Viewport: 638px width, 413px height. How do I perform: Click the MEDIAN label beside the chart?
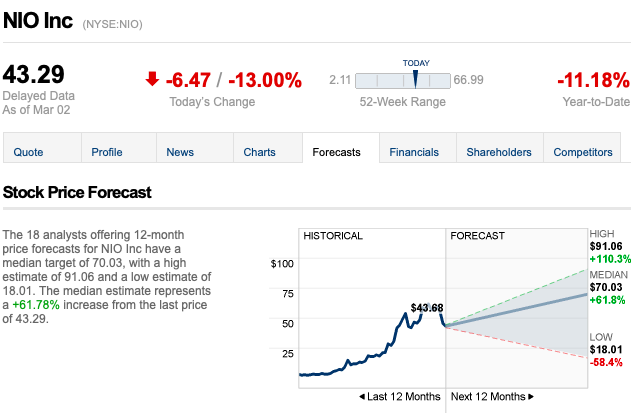609,275
